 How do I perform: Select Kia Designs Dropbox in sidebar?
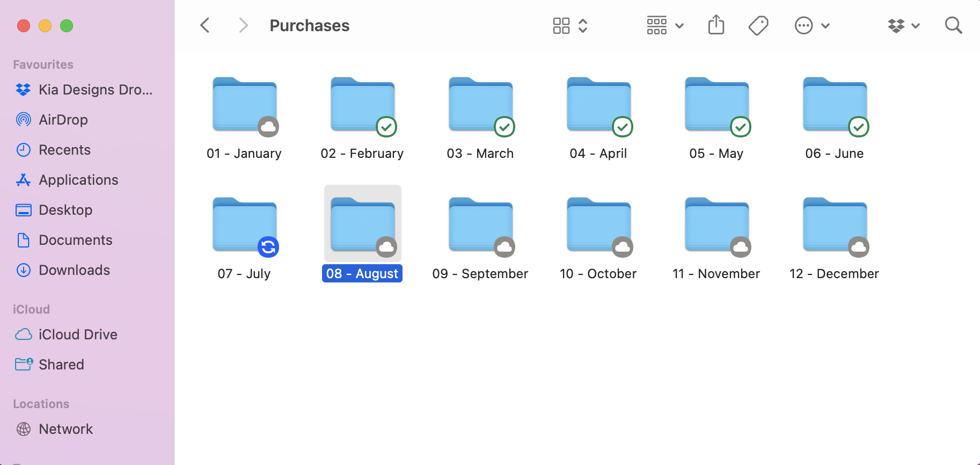(95, 90)
